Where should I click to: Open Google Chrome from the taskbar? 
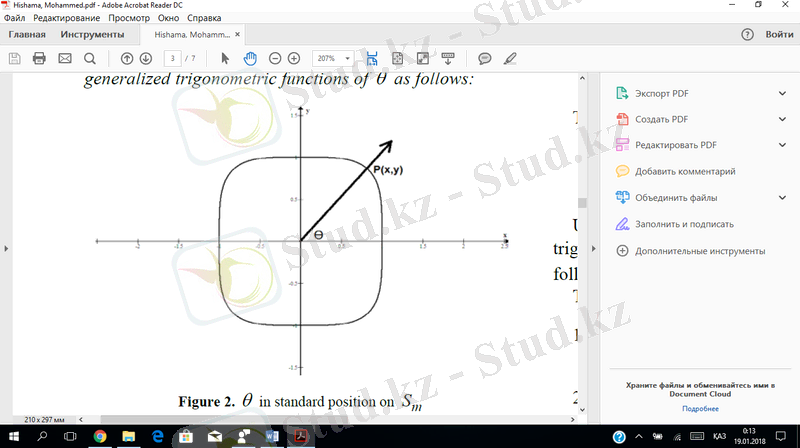pos(101,437)
